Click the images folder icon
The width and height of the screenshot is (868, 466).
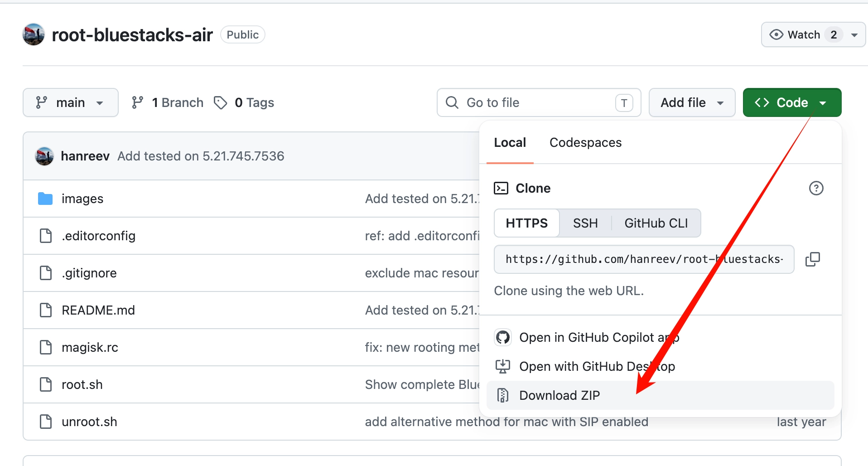pos(45,199)
